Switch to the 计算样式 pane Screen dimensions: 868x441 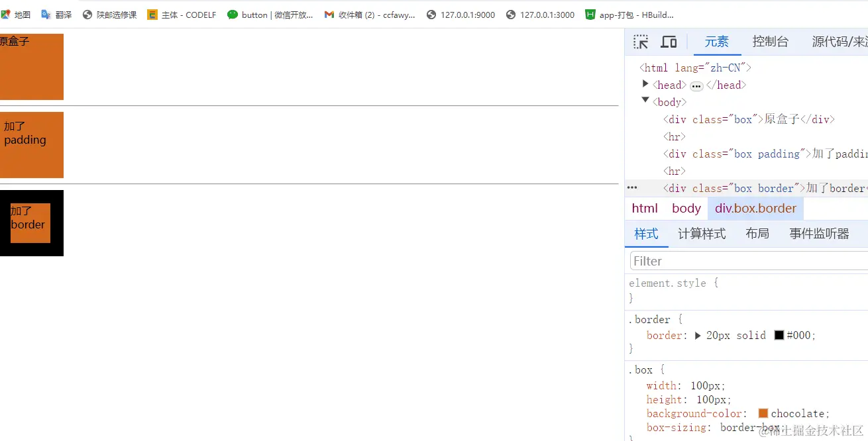(x=702, y=234)
